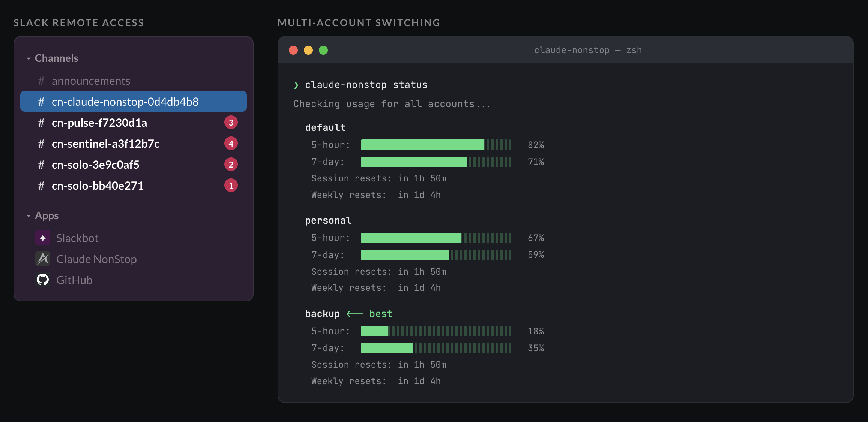Click the default 7-day usage bar

point(436,162)
